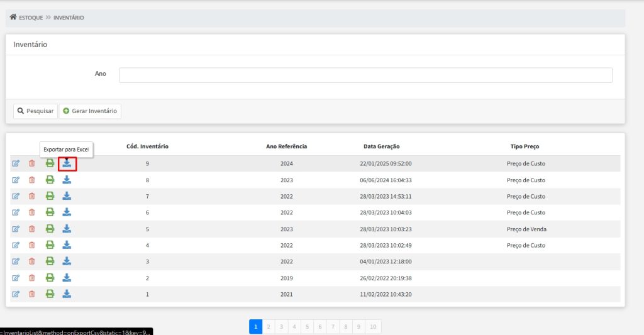The image size is (644, 335).
Task: Export inventory 9 to Excel
Action: point(67,164)
